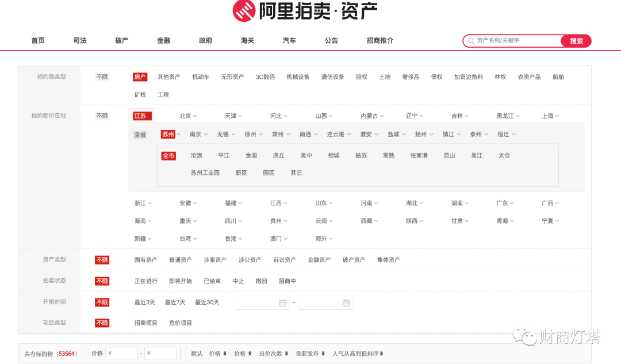Filter by 昆山 district
Image resolution: width=621 pixels, height=364 pixels.
coord(450,156)
